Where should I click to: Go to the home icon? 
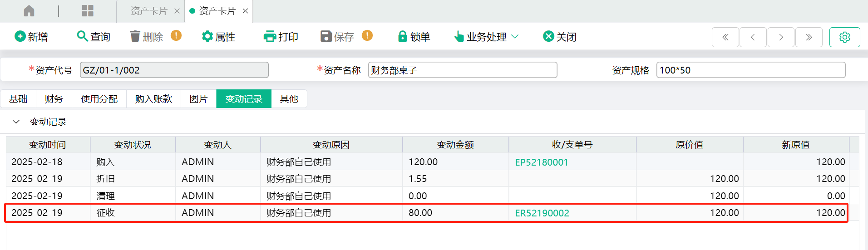point(29,11)
